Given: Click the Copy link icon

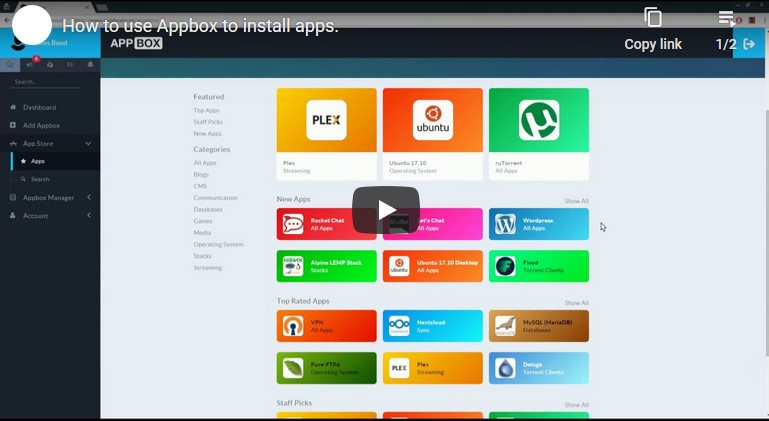Looking at the screenshot, I should point(653,18).
